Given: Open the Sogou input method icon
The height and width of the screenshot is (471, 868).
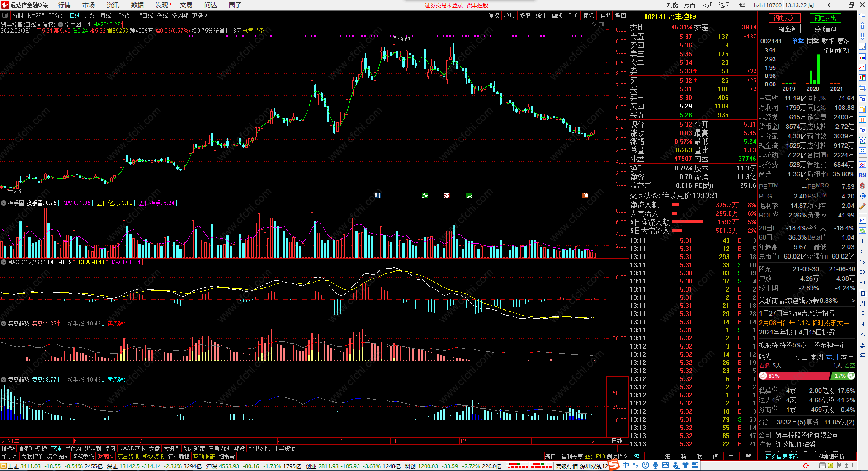Looking at the screenshot, I should tap(613, 465).
